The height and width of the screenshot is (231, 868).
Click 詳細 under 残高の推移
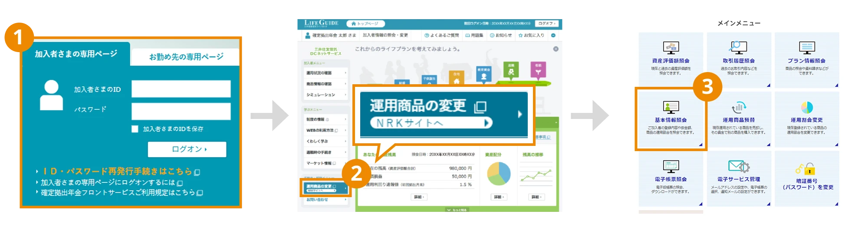(536, 197)
